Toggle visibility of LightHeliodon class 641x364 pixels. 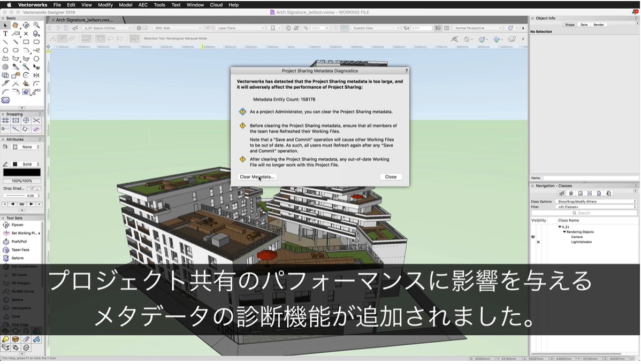[538, 242]
